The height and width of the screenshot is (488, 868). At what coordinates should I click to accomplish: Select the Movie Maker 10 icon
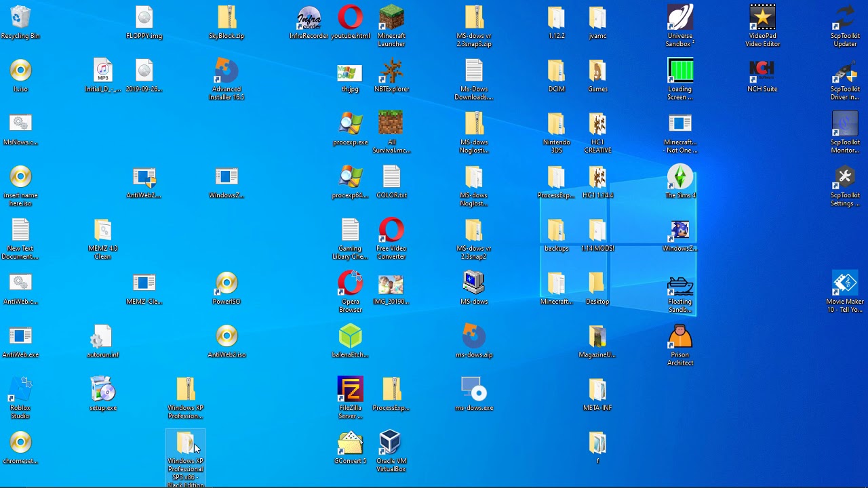coord(845,283)
